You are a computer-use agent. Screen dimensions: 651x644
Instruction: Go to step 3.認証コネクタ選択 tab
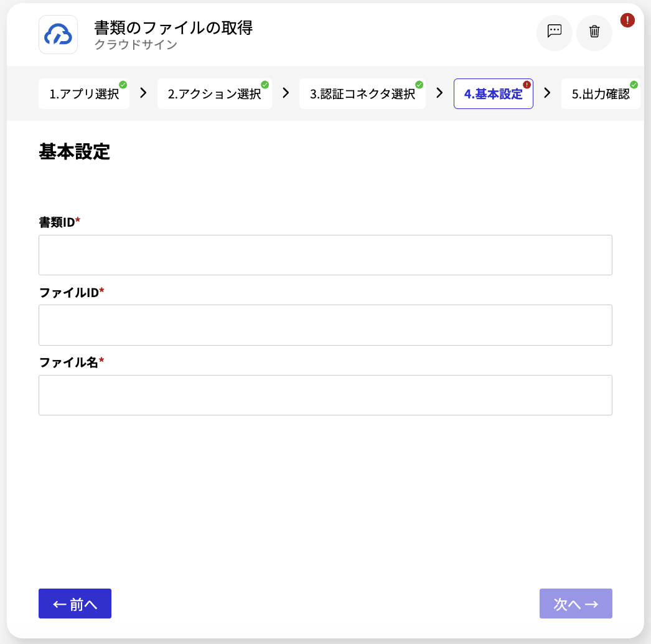coord(362,94)
